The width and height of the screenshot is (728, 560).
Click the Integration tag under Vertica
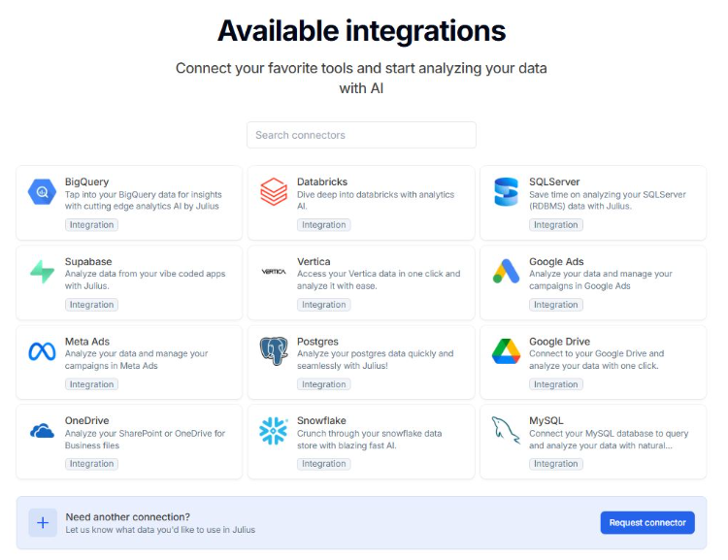[323, 305]
